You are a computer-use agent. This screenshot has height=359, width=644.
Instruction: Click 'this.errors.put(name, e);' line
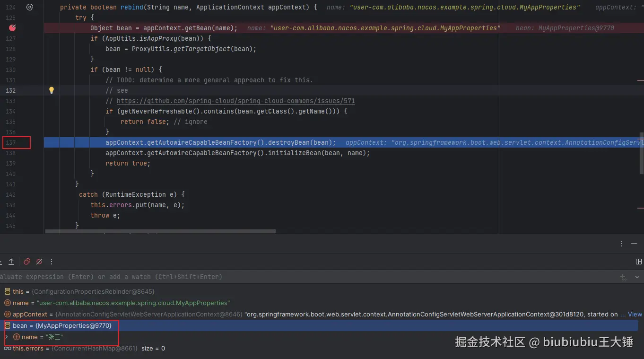[137, 205]
